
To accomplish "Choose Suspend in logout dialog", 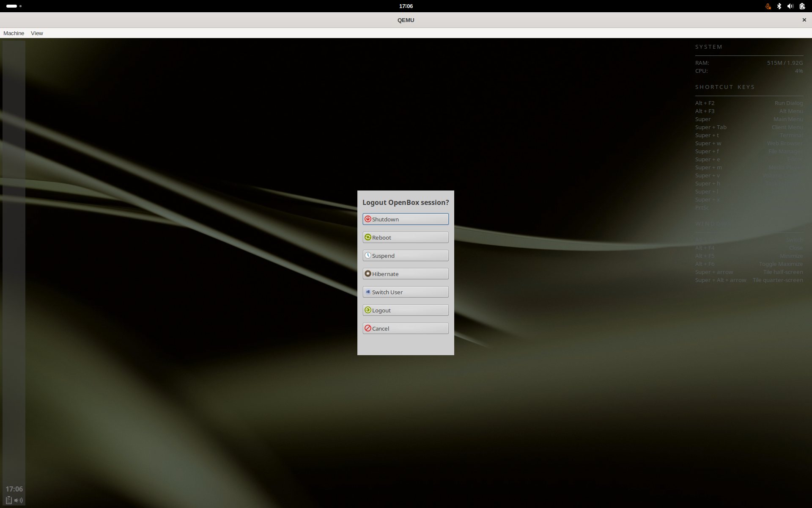I will pyautogui.click(x=405, y=256).
